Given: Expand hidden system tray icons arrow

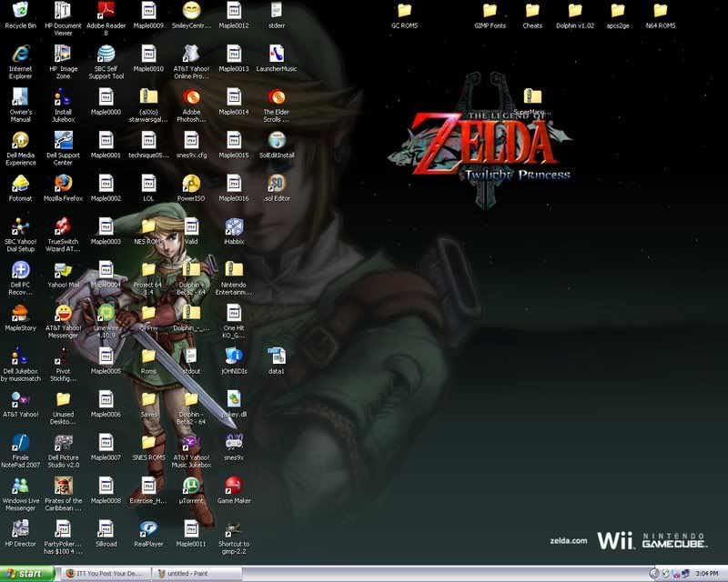Looking at the screenshot, I should tap(654, 574).
